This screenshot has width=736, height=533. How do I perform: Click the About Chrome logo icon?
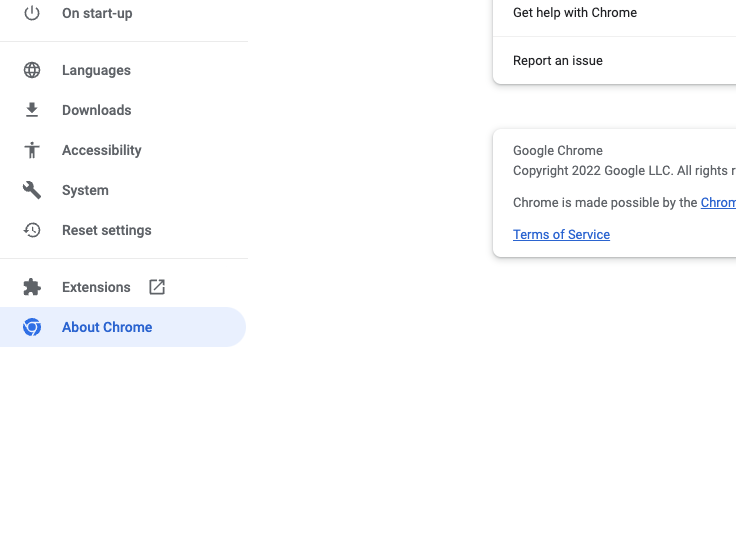point(32,327)
